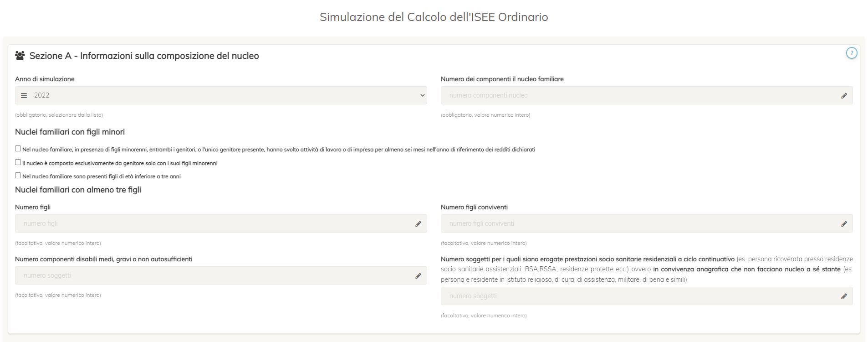Select the Numero figli input box

[x=221, y=223]
